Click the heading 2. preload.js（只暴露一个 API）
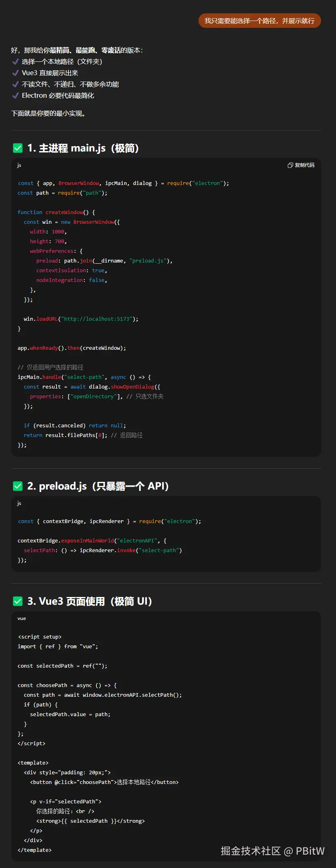This screenshot has height=868, width=336. [98, 486]
